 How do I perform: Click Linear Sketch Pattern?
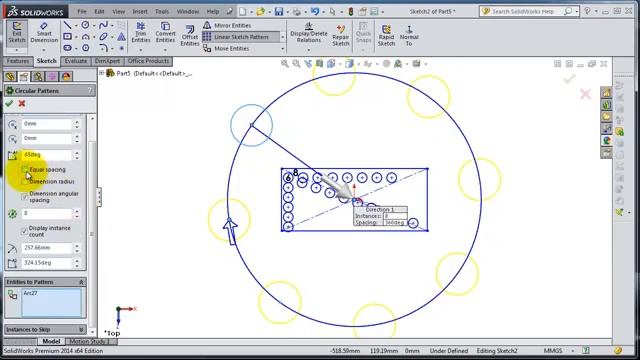[x=241, y=37]
